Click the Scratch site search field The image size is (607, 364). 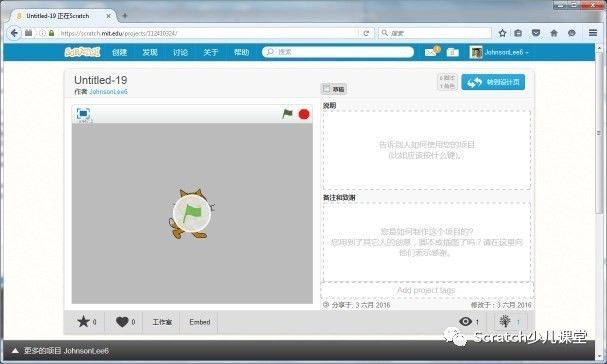click(x=338, y=52)
